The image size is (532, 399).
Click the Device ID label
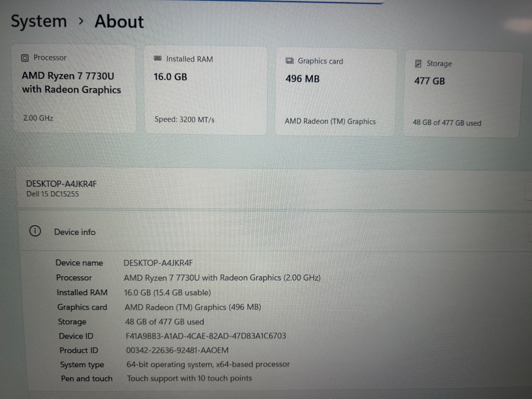click(x=76, y=336)
